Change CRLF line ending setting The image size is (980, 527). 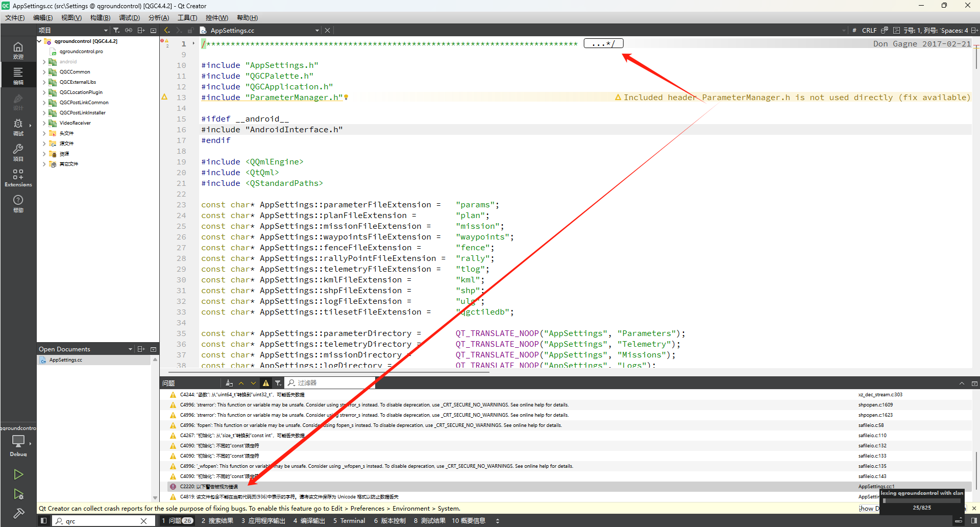pyautogui.click(x=869, y=31)
